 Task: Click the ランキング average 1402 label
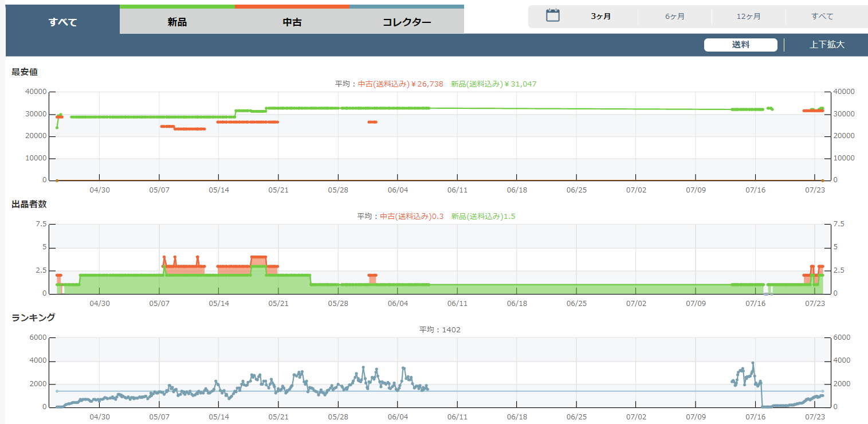click(439, 329)
